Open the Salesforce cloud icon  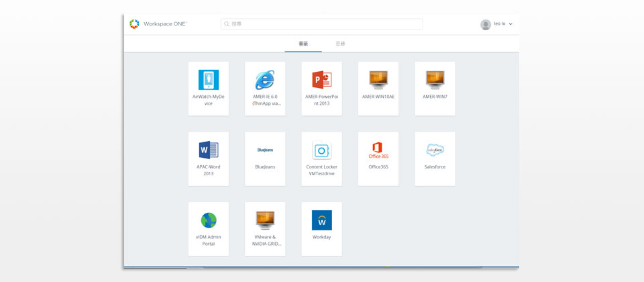[x=435, y=150]
